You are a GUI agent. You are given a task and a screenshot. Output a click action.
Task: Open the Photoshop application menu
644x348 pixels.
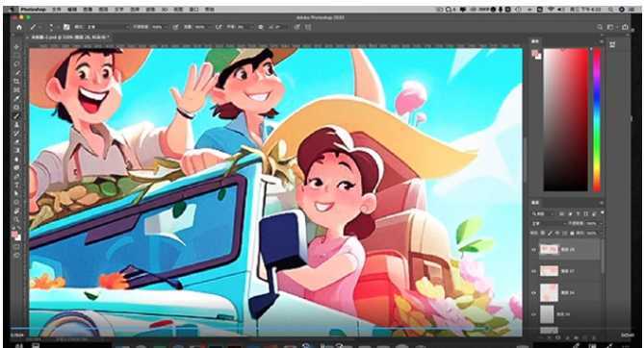coord(33,9)
